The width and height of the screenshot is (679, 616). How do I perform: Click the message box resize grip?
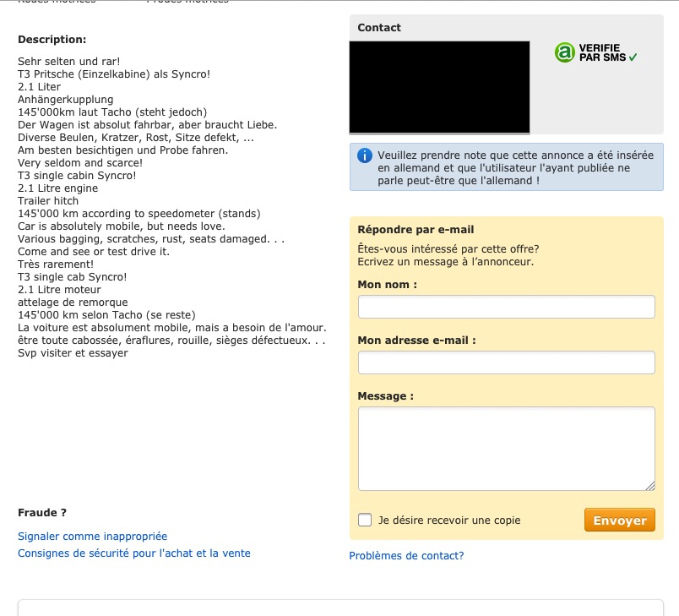click(x=650, y=486)
